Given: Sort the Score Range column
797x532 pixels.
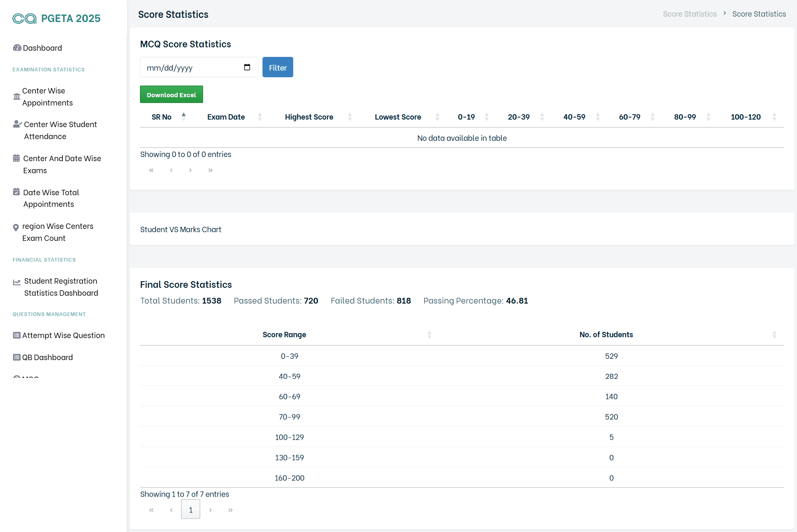Looking at the screenshot, I should (284, 335).
